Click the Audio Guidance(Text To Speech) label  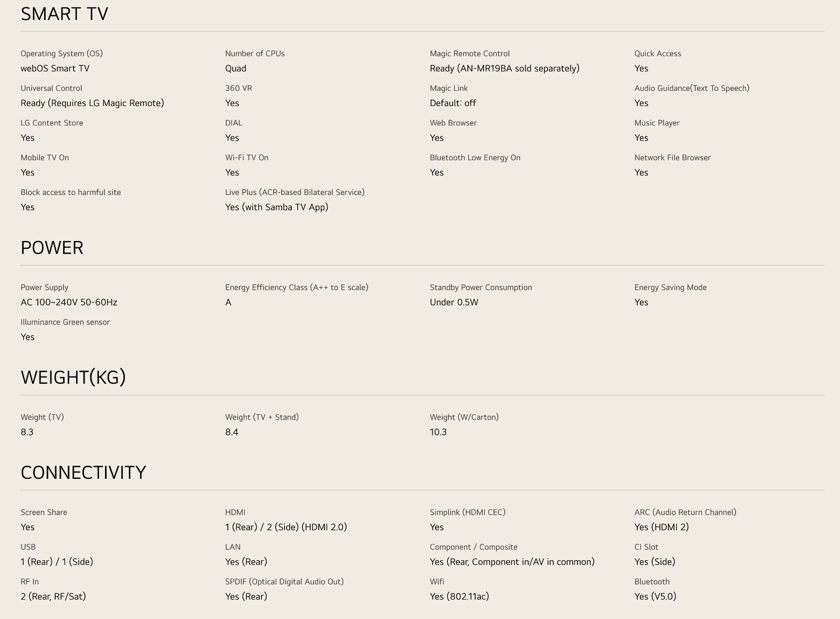click(691, 88)
